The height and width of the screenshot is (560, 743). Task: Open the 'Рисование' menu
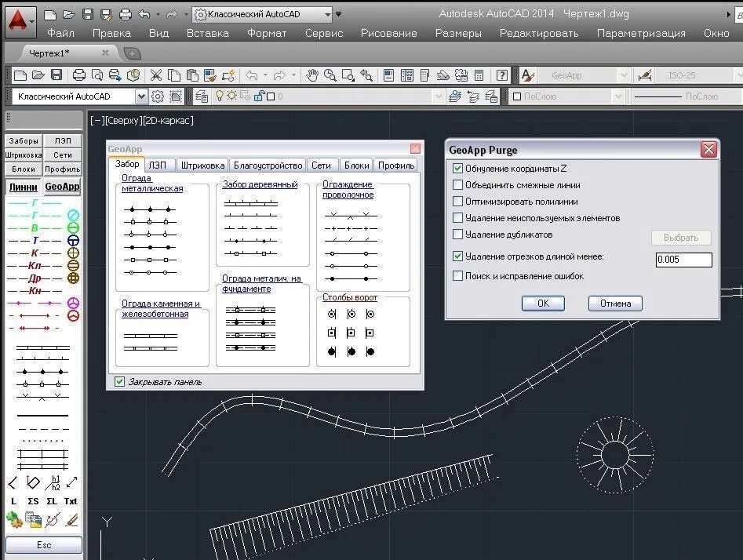point(388,33)
